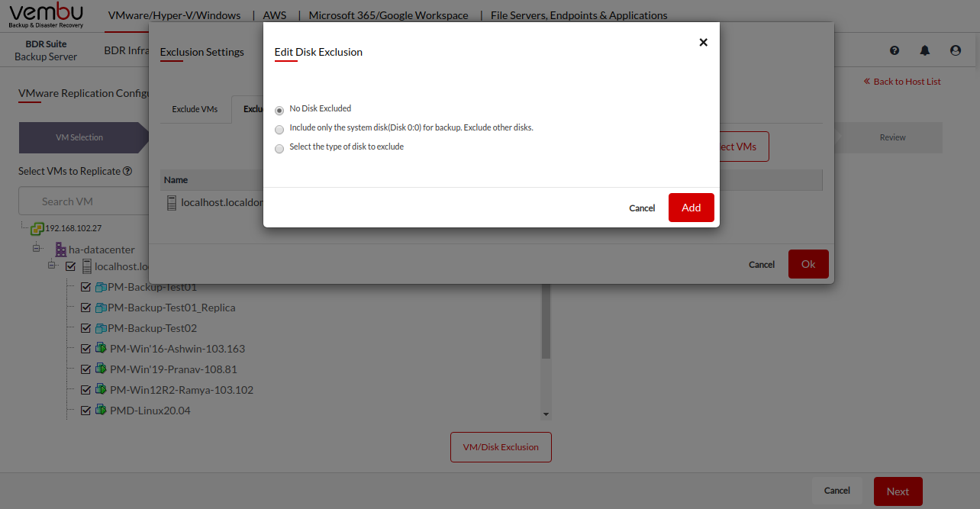Open the user account profile icon
Image resolution: width=980 pixels, height=509 pixels.
point(956,50)
